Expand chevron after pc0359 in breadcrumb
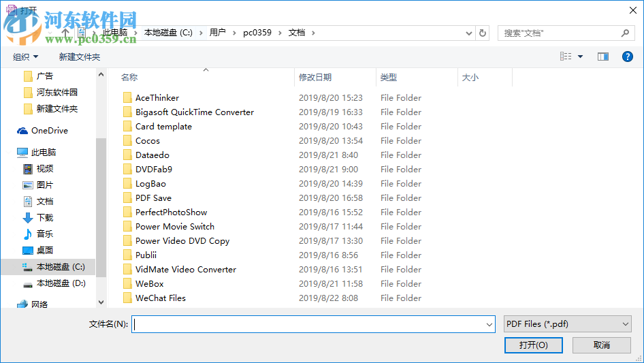This screenshot has height=363, width=644. pyautogui.click(x=280, y=33)
